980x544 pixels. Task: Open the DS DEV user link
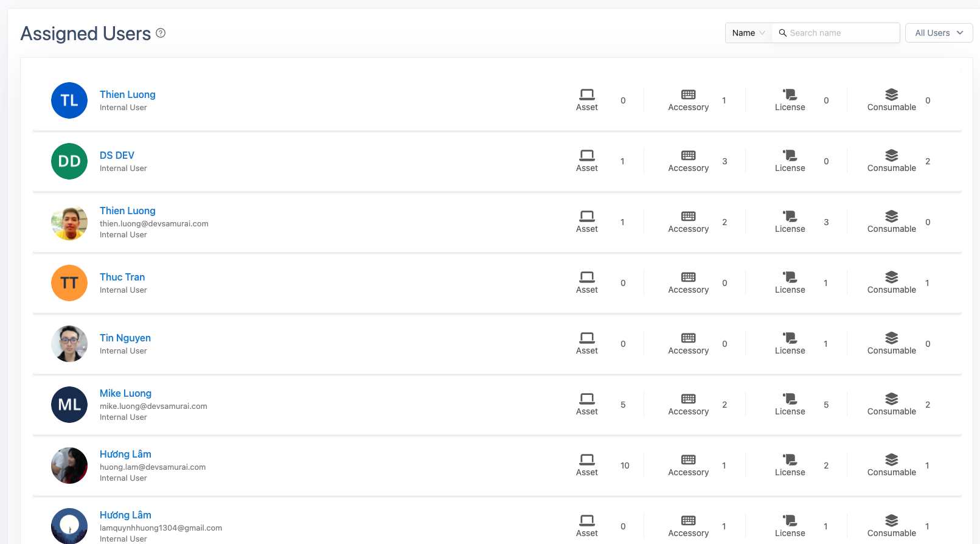[117, 155]
